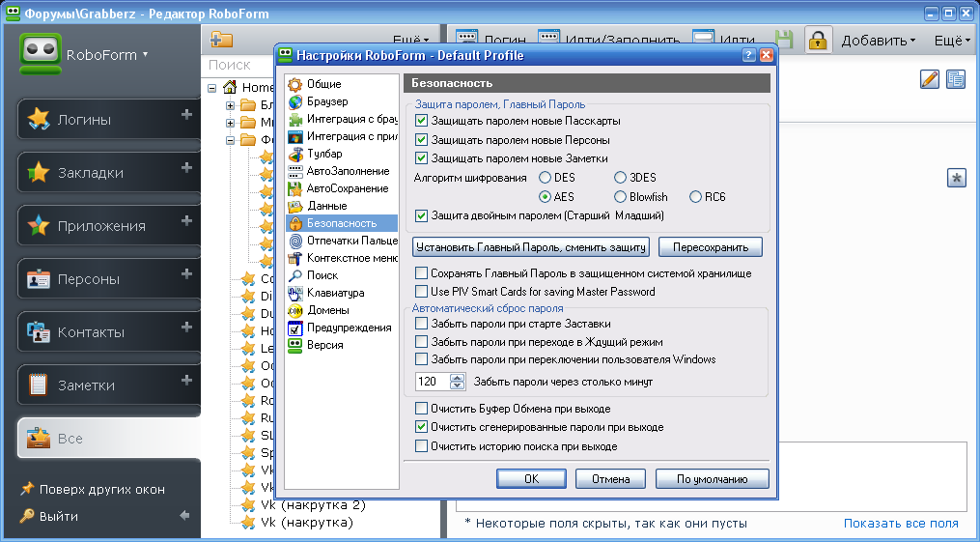Open the Добавить dropdown in toolbar
Viewport: 980px width, 542px height.
click(x=878, y=41)
